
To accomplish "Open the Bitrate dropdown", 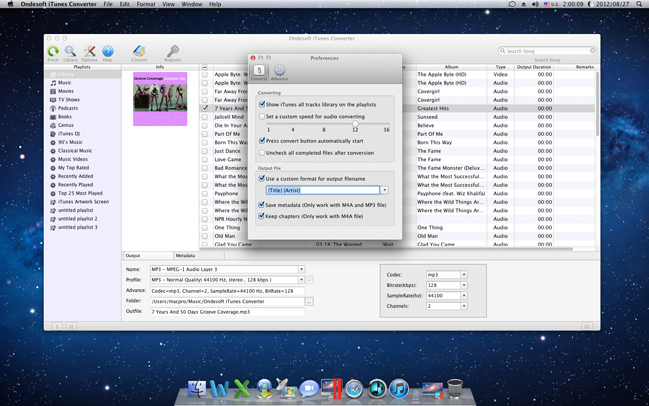I will pyautogui.click(x=464, y=285).
